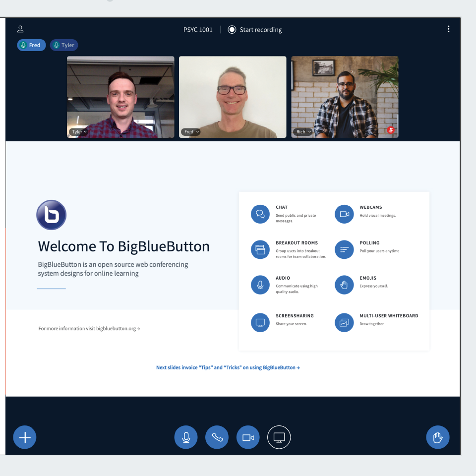The image size is (476, 476).
Task: Click the Start recording circle icon
Action: pyautogui.click(x=232, y=29)
